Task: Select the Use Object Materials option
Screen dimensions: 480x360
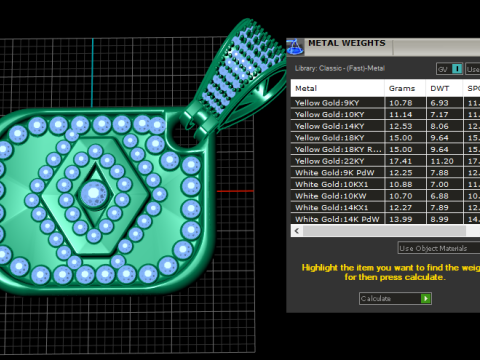Action: [x=439, y=248]
